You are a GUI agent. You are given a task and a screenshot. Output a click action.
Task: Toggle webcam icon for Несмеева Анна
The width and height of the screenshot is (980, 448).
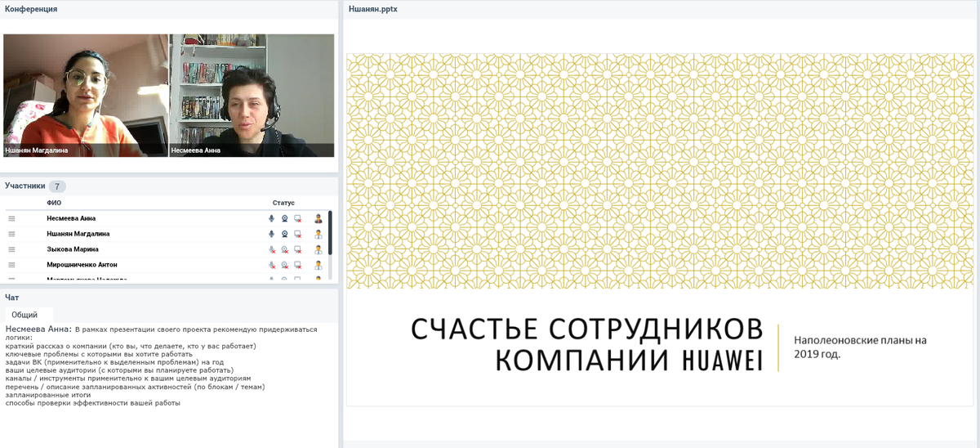pos(284,218)
